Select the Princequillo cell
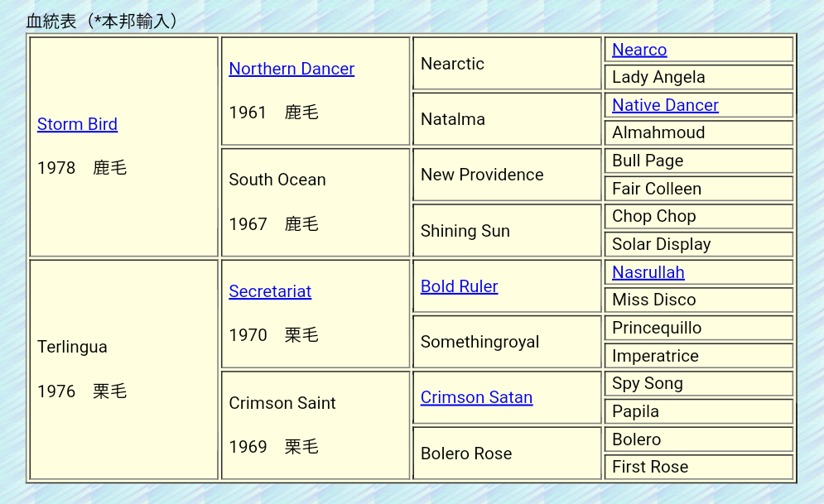The height and width of the screenshot is (504, 824). click(656, 328)
